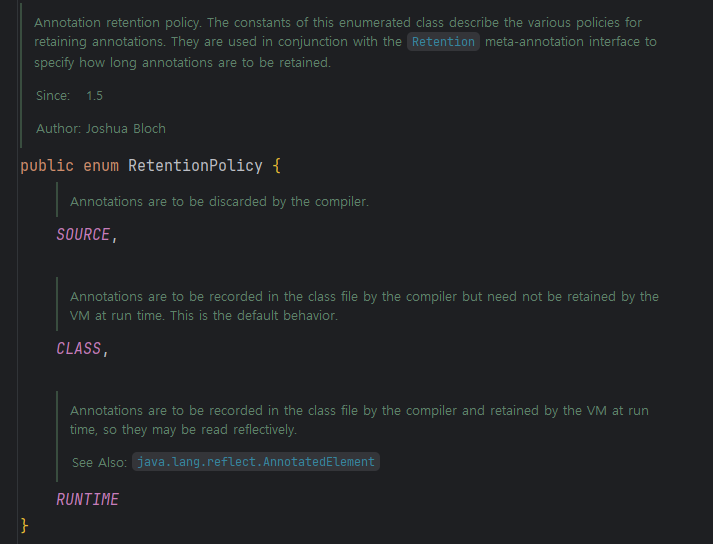Click the comma after SOURCE
Image resolution: width=713 pixels, height=544 pixels.
(115, 236)
